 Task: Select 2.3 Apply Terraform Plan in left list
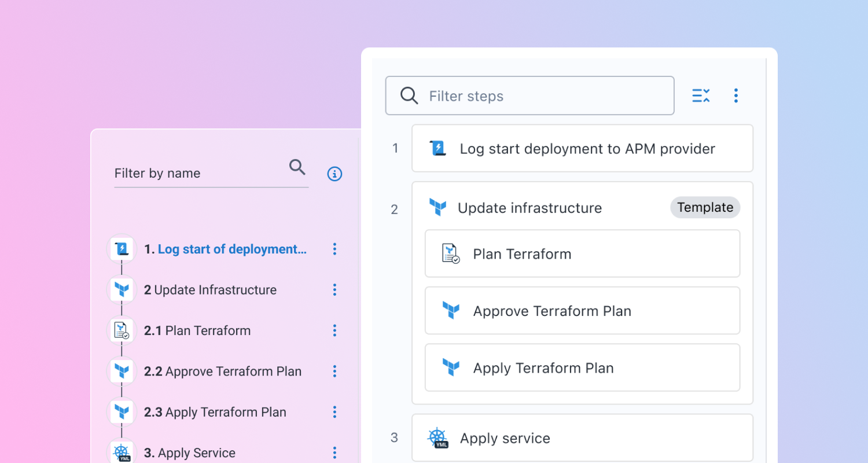pyautogui.click(x=215, y=412)
